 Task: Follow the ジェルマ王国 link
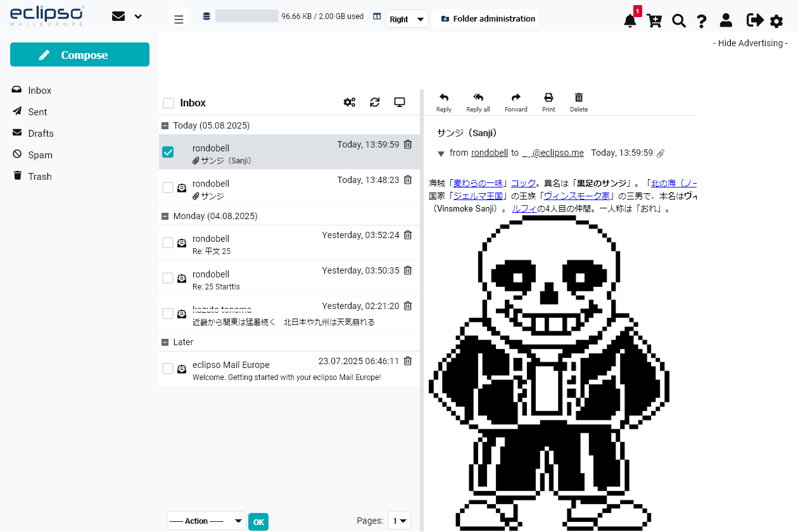pyautogui.click(x=478, y=196)
